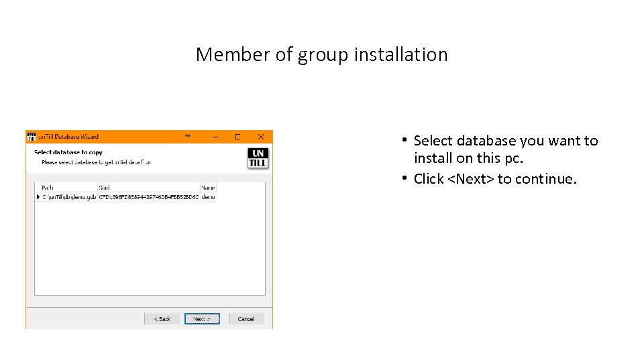Screen dimensions: 644x362
Task: Sort by the Name column header
Action: 208,188
